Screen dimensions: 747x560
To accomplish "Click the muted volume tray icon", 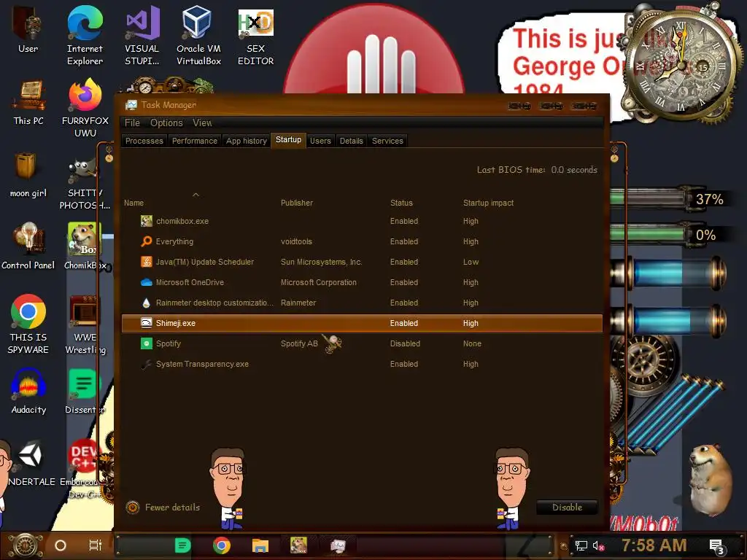I will click(598, 545).
